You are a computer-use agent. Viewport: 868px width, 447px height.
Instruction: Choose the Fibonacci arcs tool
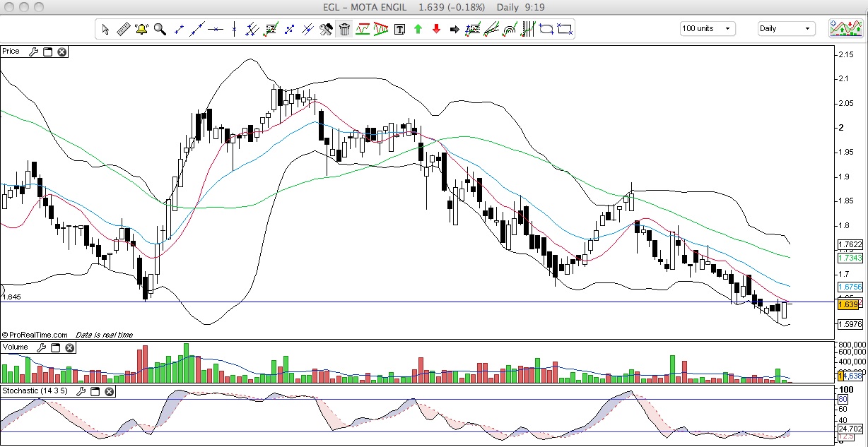click(510, 29)
